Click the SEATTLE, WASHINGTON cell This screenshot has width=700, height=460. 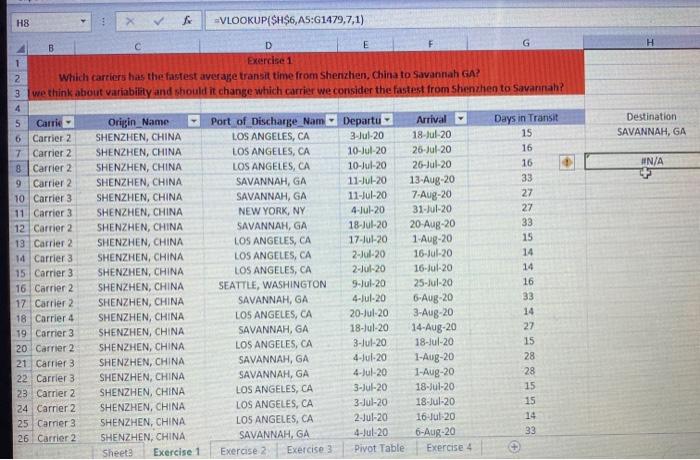click(272, 284)
